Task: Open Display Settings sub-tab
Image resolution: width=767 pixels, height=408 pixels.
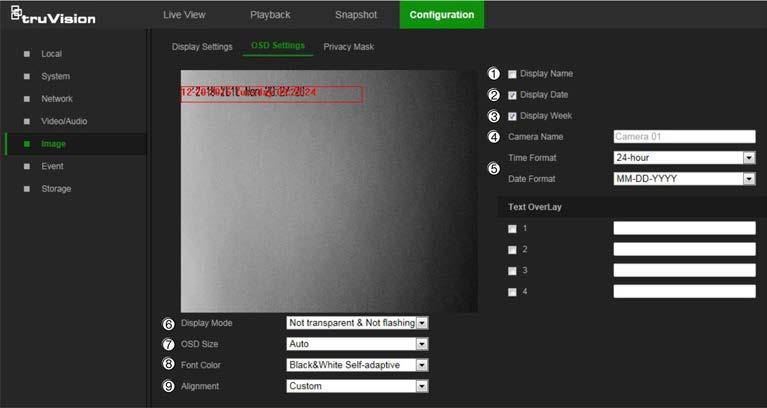Action: 202,47
